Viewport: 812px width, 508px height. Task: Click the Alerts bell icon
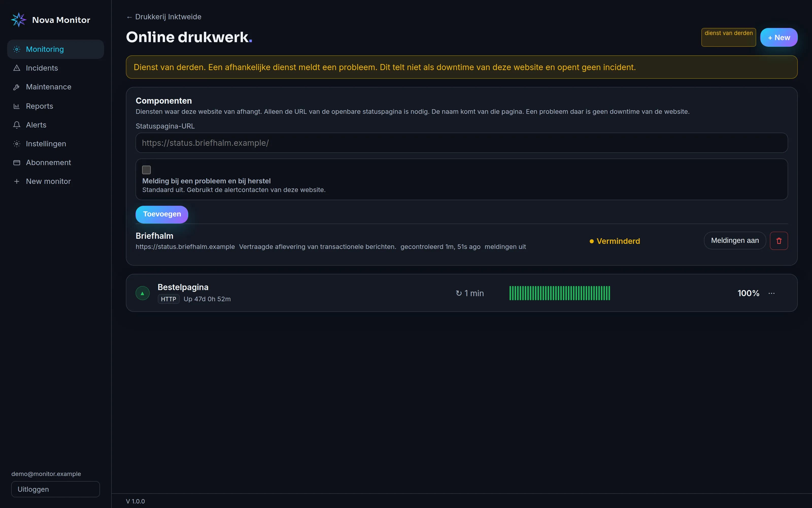(x=17, y=125)
